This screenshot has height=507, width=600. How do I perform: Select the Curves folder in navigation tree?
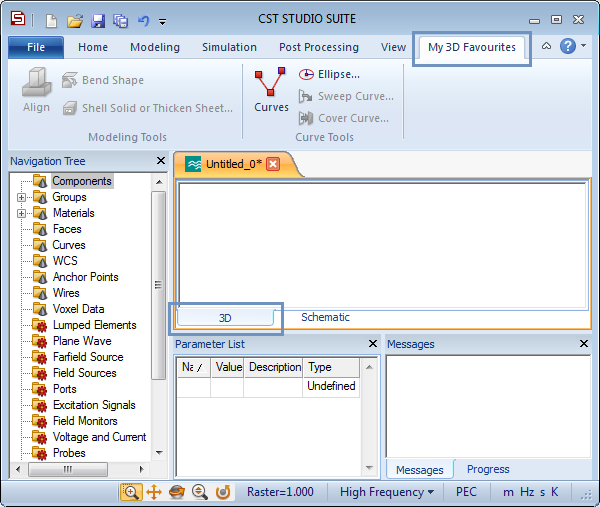coord(69,245)
